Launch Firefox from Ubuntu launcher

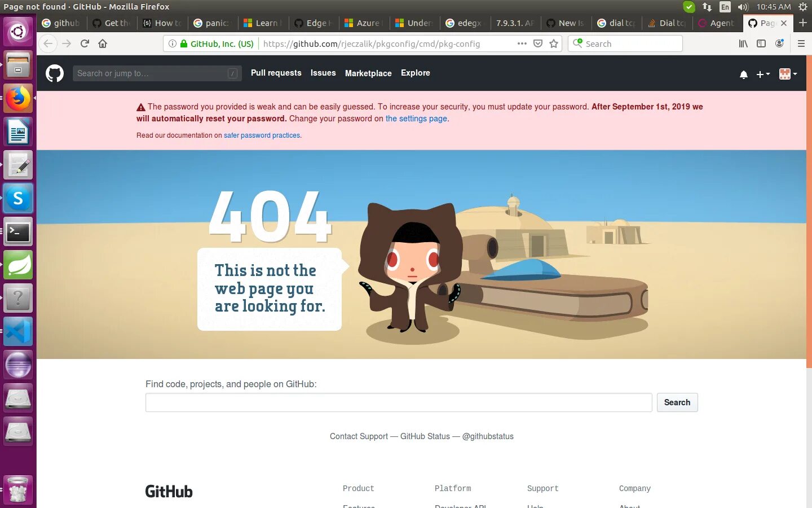18,99
